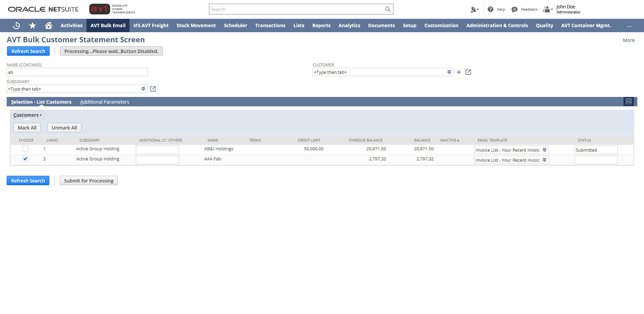Uncheck the Choose box for AAA Fab
Viewport: 644px width, 314px height.
tap(25, 158)
